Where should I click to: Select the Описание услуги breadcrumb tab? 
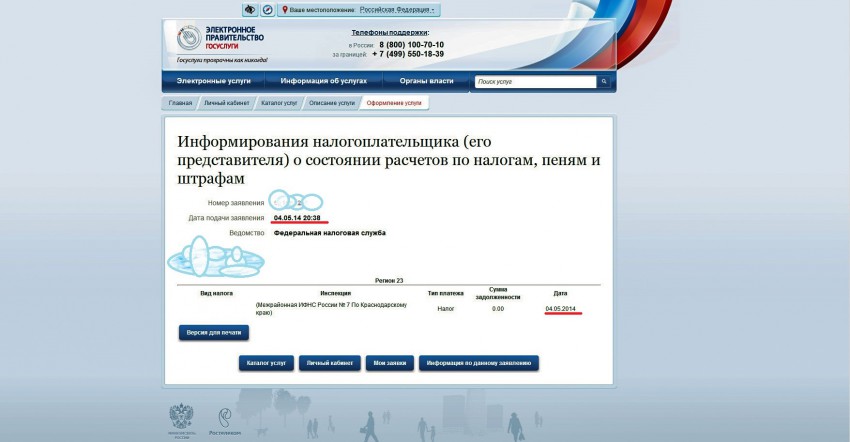tap(332, 103)
